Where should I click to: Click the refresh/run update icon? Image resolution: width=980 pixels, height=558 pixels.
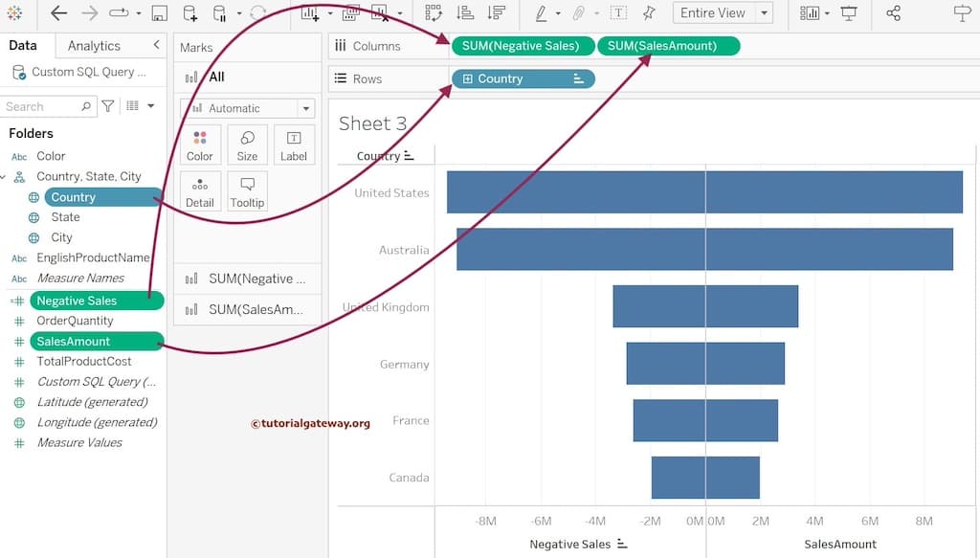point(257,13)
